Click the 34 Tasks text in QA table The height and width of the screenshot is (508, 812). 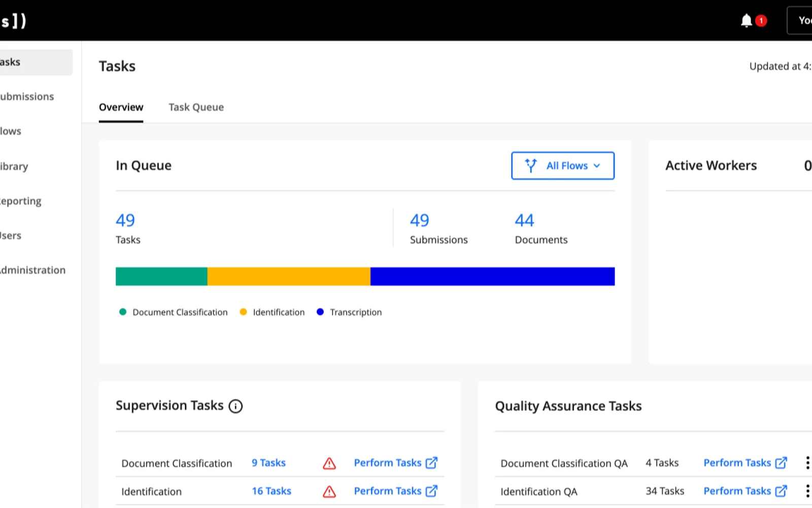click(x=665, y=491)
